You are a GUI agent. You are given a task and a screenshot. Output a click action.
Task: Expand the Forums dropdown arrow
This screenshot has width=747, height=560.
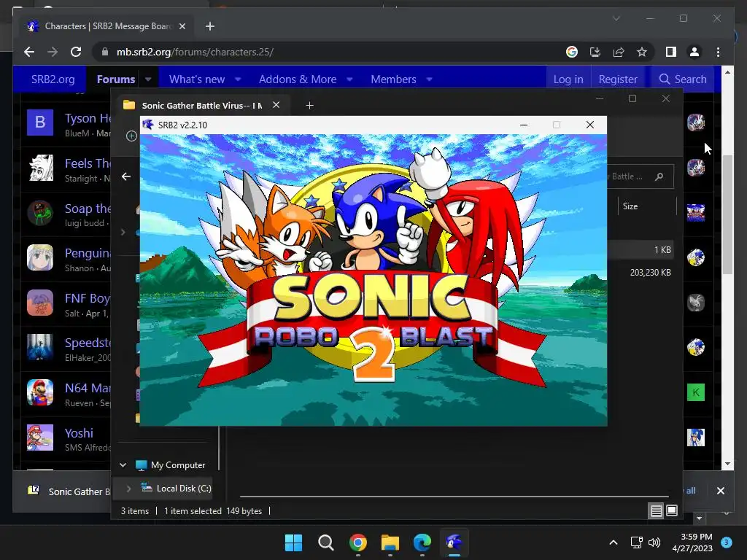coord(148,79)
